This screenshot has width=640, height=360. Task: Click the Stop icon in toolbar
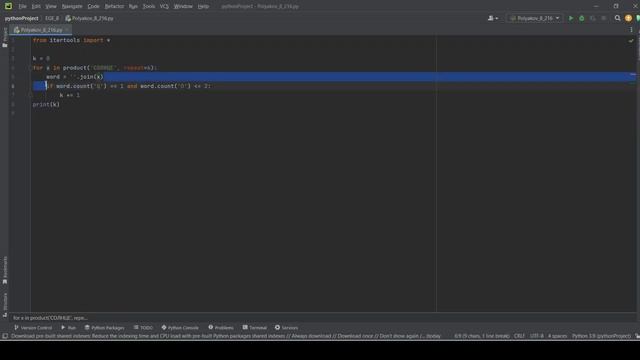pyautogui.click(x=604, y=18)
